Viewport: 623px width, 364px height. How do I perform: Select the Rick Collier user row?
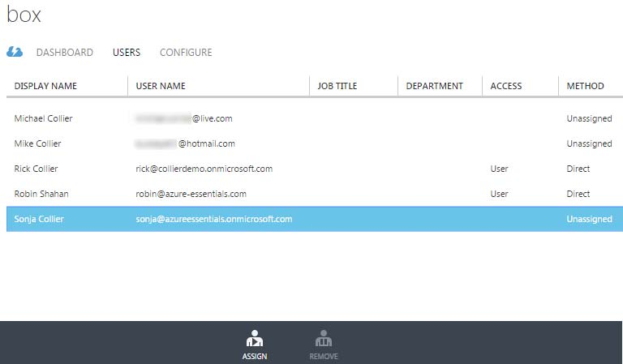point(37,169)
